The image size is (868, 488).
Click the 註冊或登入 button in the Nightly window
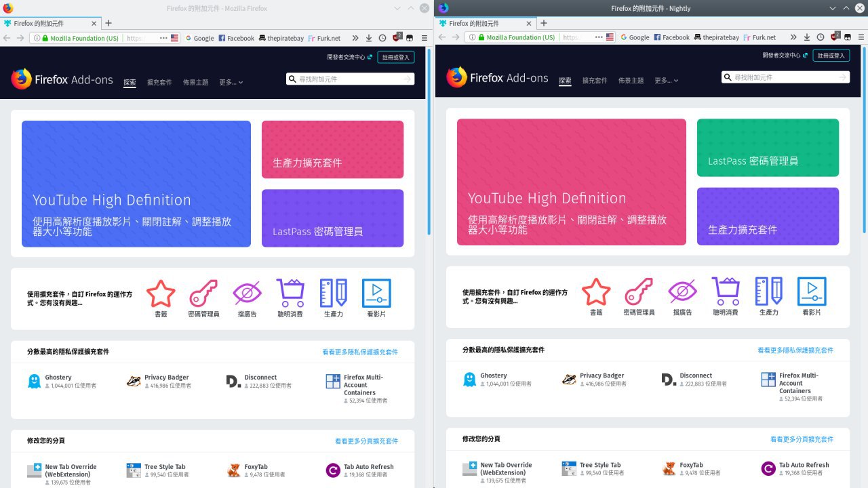tap(831, 56)
